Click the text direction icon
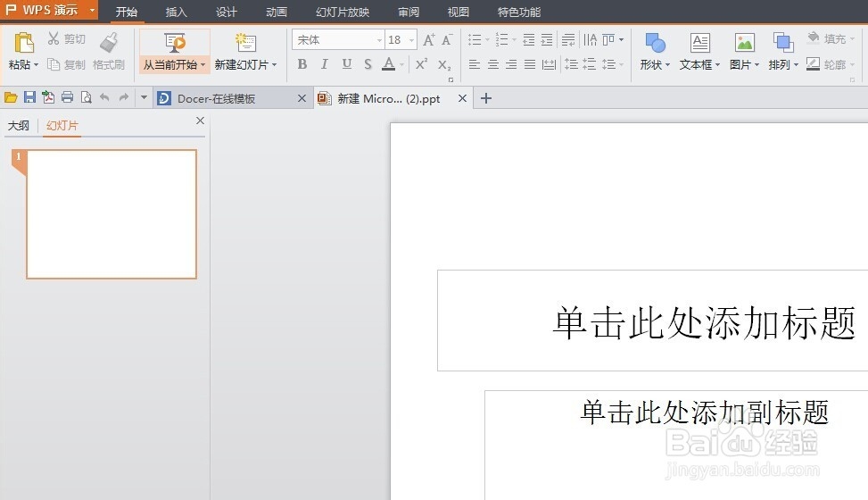 tap(590, 39)
